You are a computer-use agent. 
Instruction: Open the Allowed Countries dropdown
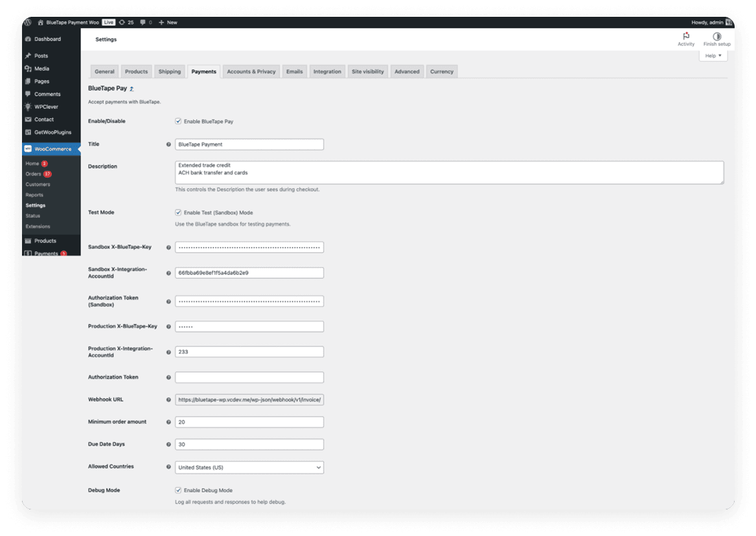click(x=249, y=467)
